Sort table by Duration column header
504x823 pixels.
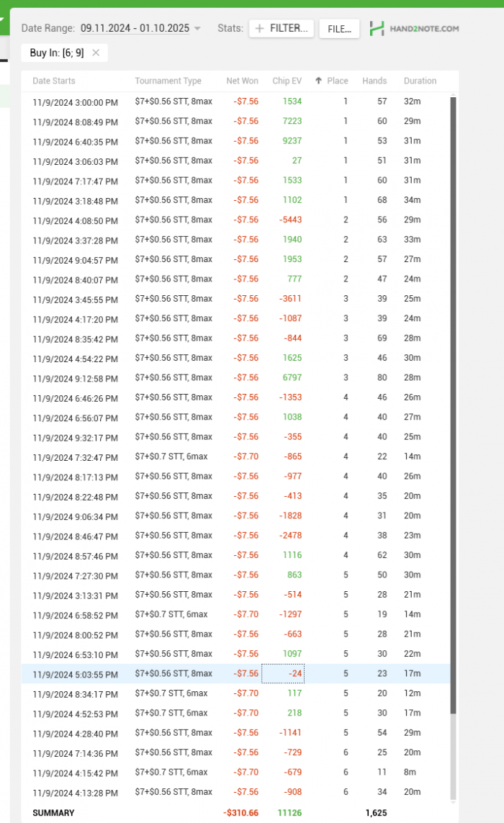(x=420, y=81)
